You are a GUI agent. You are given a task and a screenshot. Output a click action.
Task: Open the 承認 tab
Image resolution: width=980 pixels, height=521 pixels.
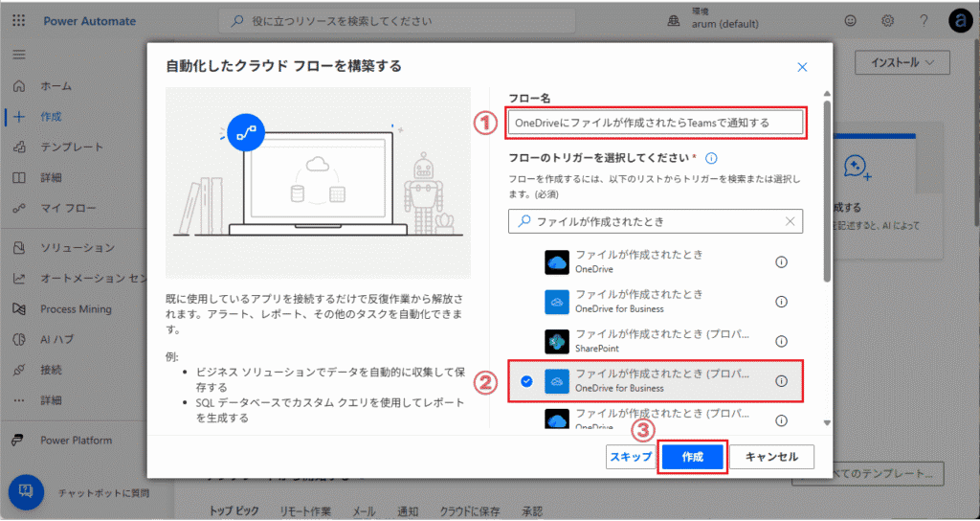pyautogui.click(x=532, y=511)
